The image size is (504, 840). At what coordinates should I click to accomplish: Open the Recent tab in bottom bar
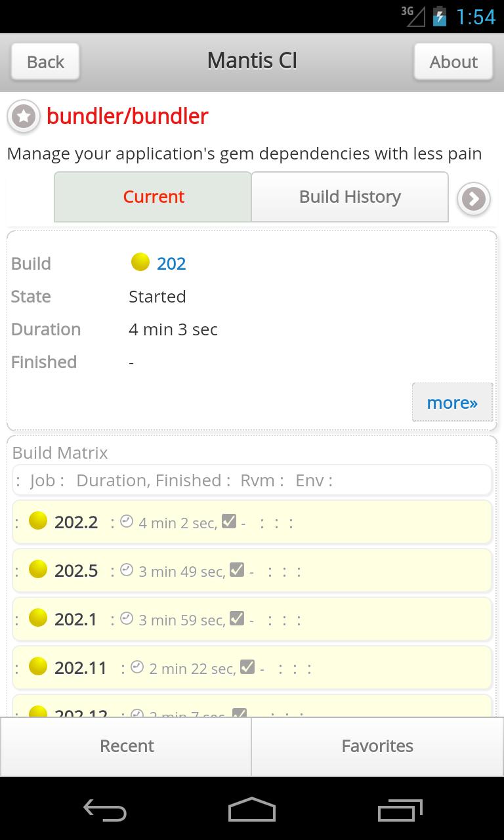coord(127,746)
